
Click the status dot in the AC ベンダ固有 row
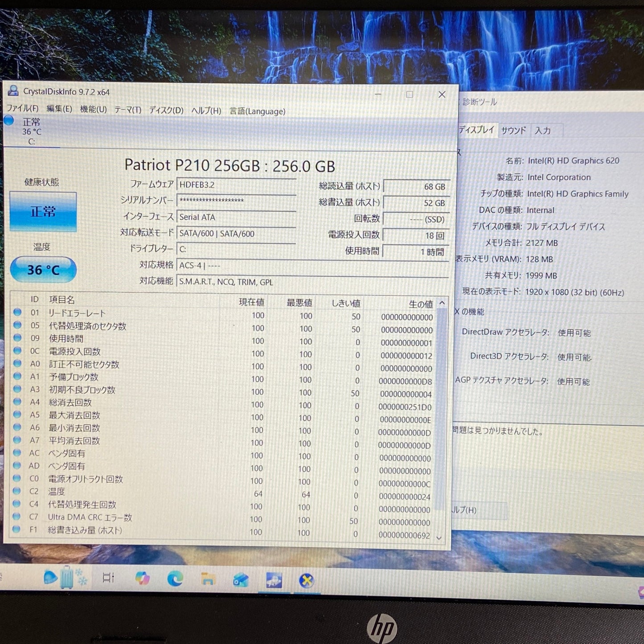[17, 452]
